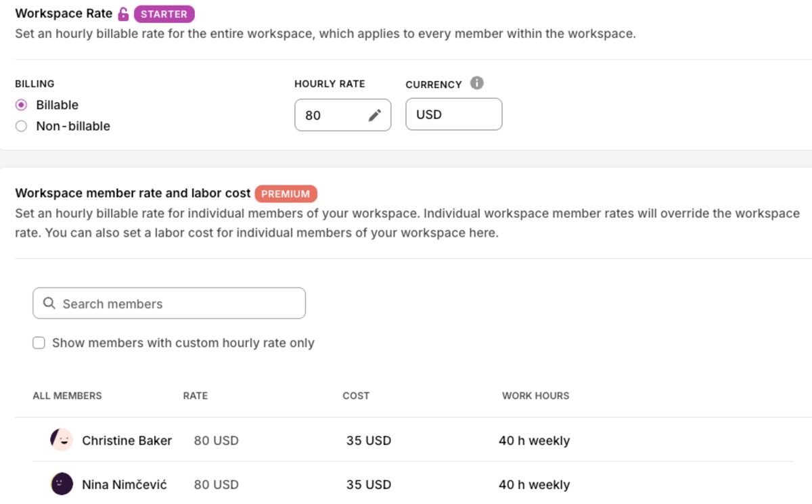Select the Non-billable radio button
The height and width of the screenshot is (504, 812).
coord(20,126)
